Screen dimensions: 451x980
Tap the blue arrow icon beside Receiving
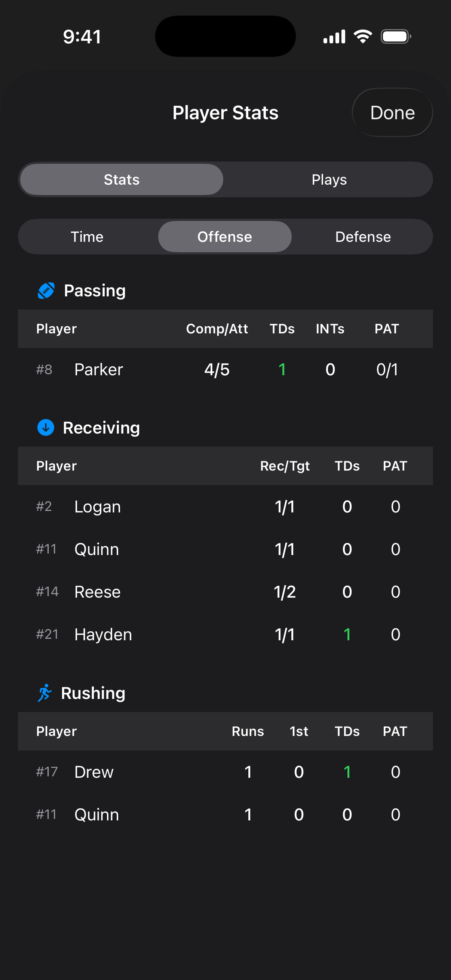coord(46,427)
